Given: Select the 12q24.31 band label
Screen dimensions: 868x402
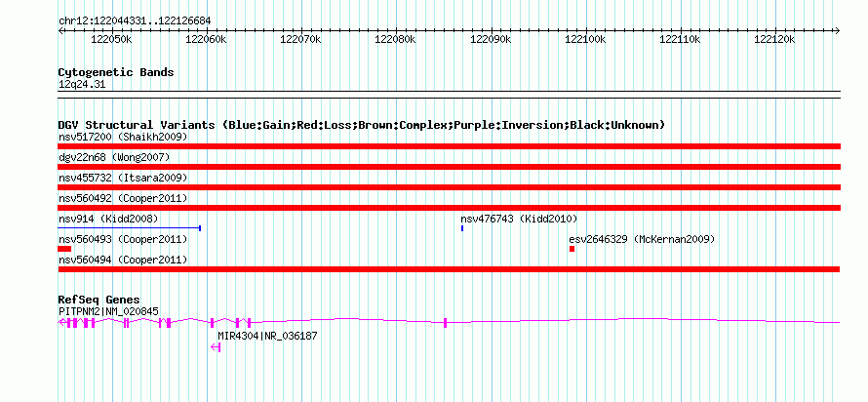Looking at the screenshot, I should (x=82, y=85).
